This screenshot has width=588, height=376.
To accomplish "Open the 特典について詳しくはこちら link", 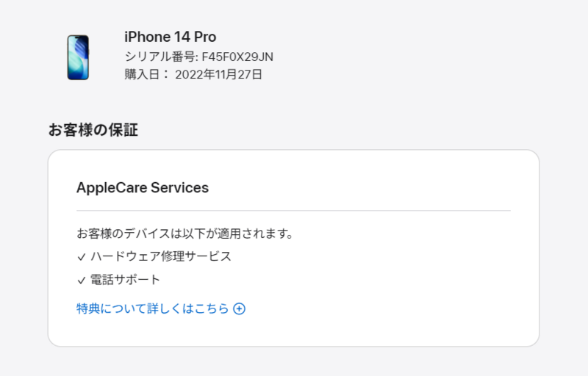I will 161,308.
